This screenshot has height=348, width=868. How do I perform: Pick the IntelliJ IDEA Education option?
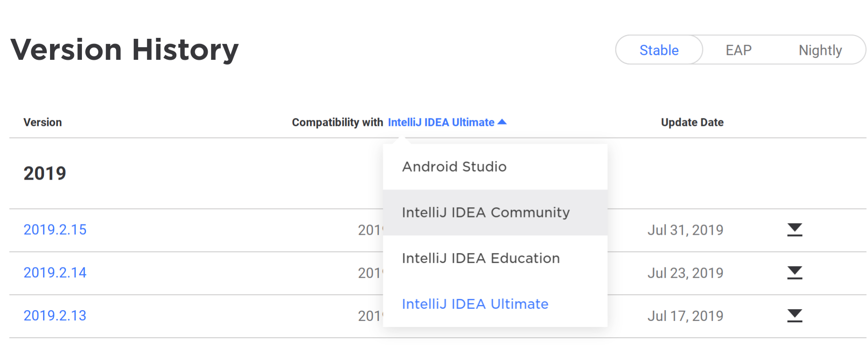[x=481, y=259]
